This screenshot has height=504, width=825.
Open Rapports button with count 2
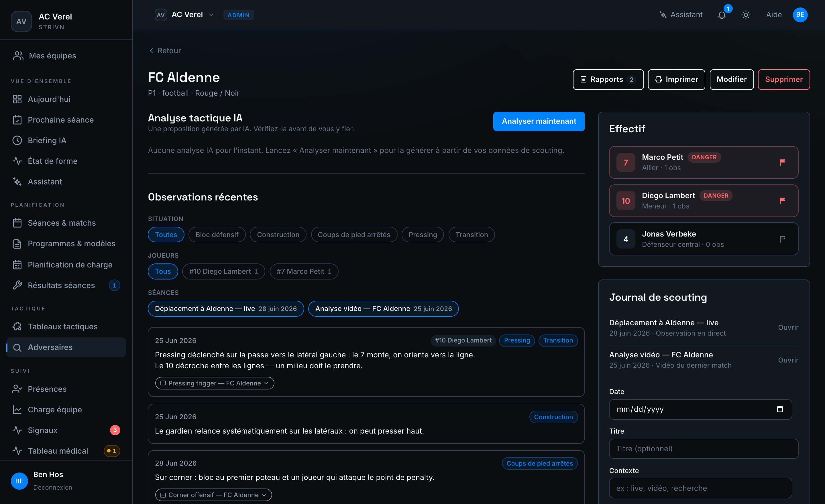[608, 80]
